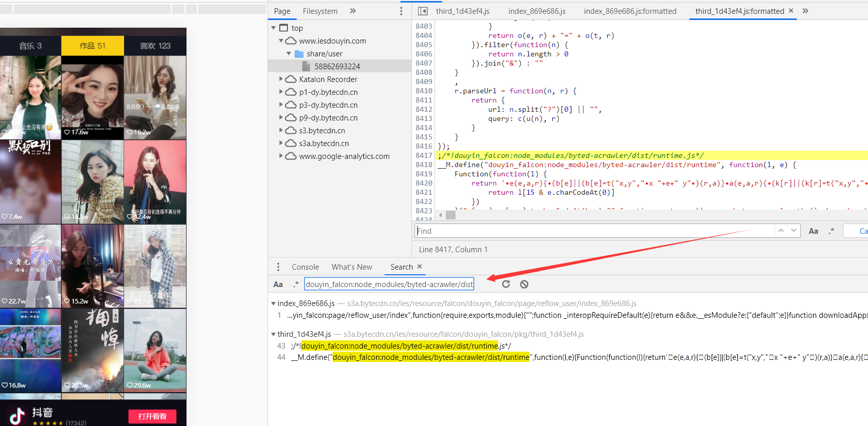Toggle regular expression in Find bar
The width and height of the screenshot is (868, 426).
tap(832, 231)
